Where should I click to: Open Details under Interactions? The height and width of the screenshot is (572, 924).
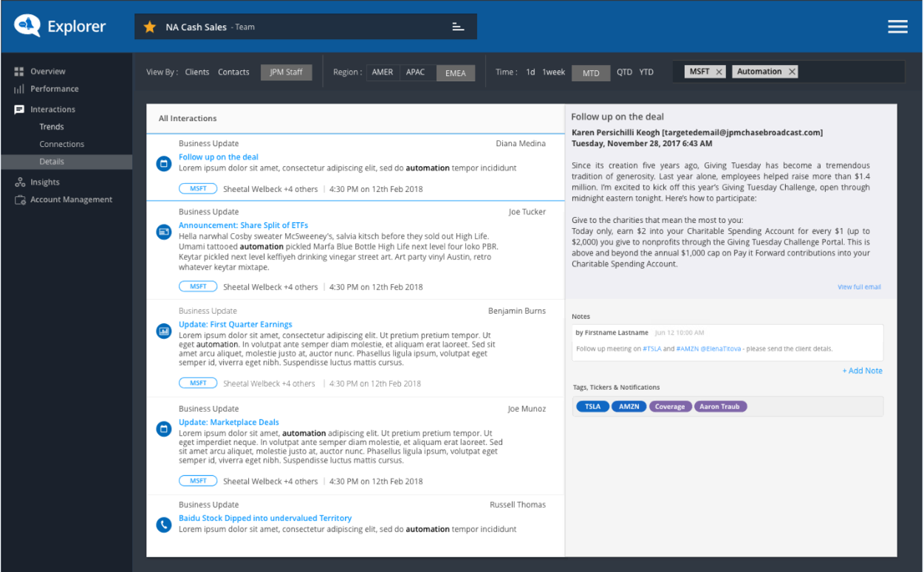click(66, 162)
